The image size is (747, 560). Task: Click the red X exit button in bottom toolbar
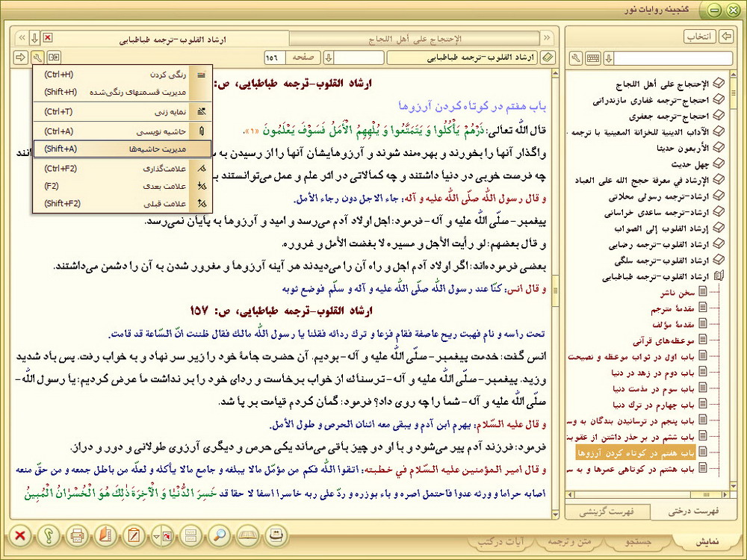(19, 535)
